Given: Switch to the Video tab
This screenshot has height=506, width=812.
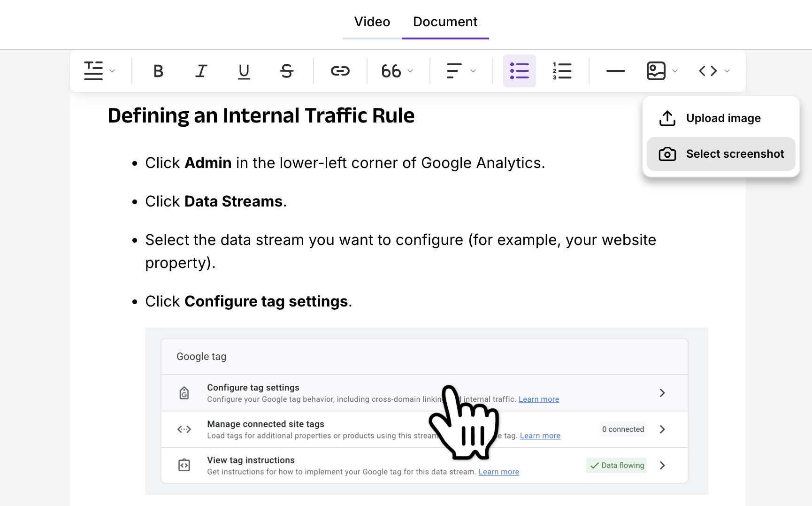Looking at the screenshot, I should [x=372, y=22].
